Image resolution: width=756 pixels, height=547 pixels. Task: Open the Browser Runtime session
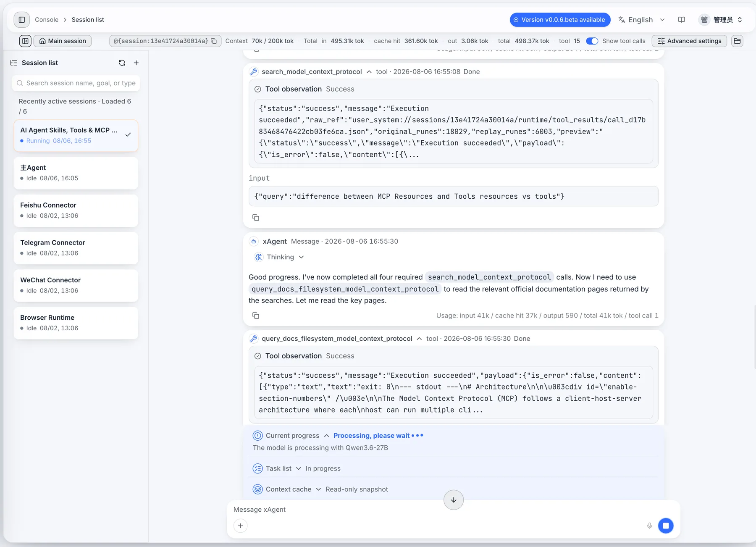click(76, 323)
